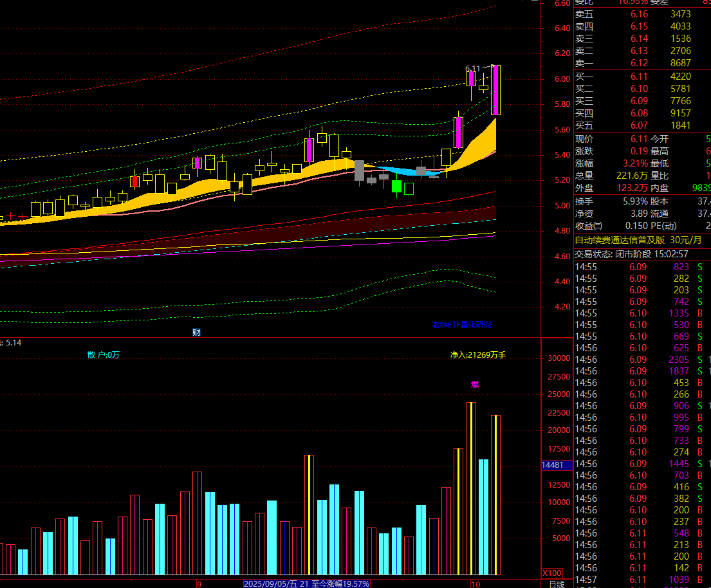Select the 买四 bid volume 9157
Viewport: 711px width, 588px height.
(x=681, y=113)
